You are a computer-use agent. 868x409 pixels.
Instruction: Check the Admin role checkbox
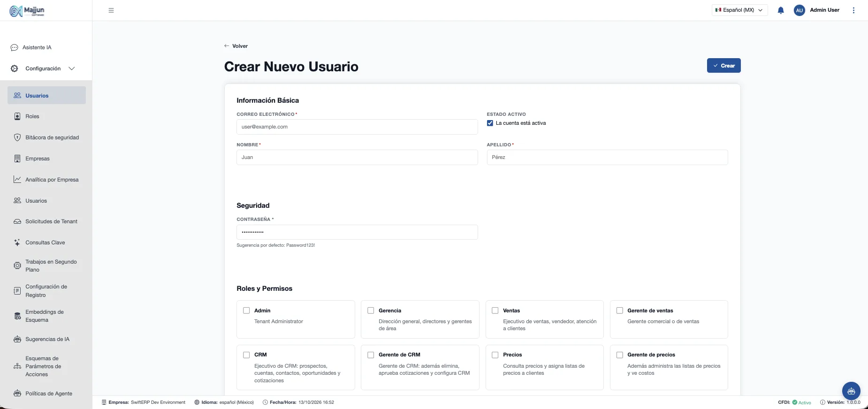tap(246, 311)
